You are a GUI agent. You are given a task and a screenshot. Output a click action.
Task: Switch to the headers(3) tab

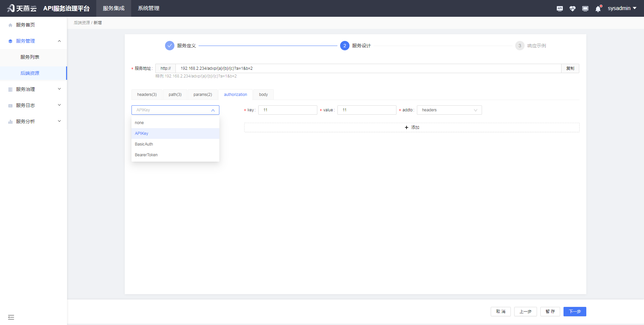click(147, 94)
